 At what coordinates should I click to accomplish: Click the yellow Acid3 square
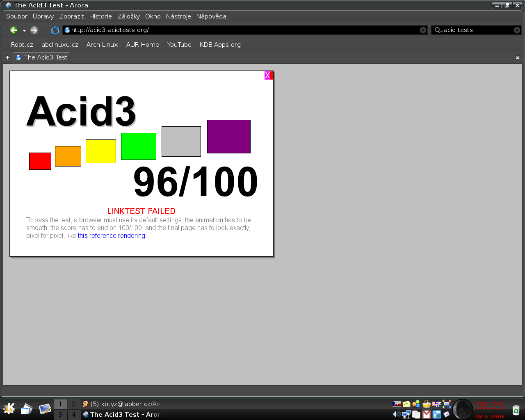tap(101, 151)
